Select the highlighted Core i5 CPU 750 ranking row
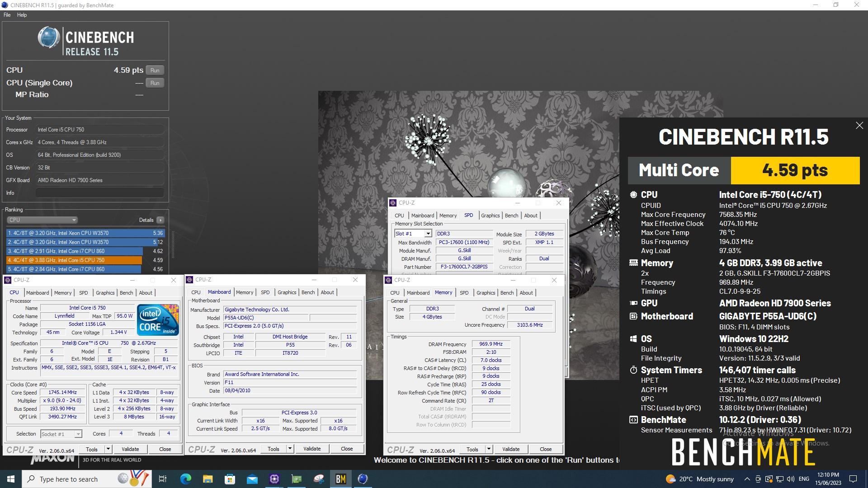Screen dimensions: 868x488 click(85, 260)
